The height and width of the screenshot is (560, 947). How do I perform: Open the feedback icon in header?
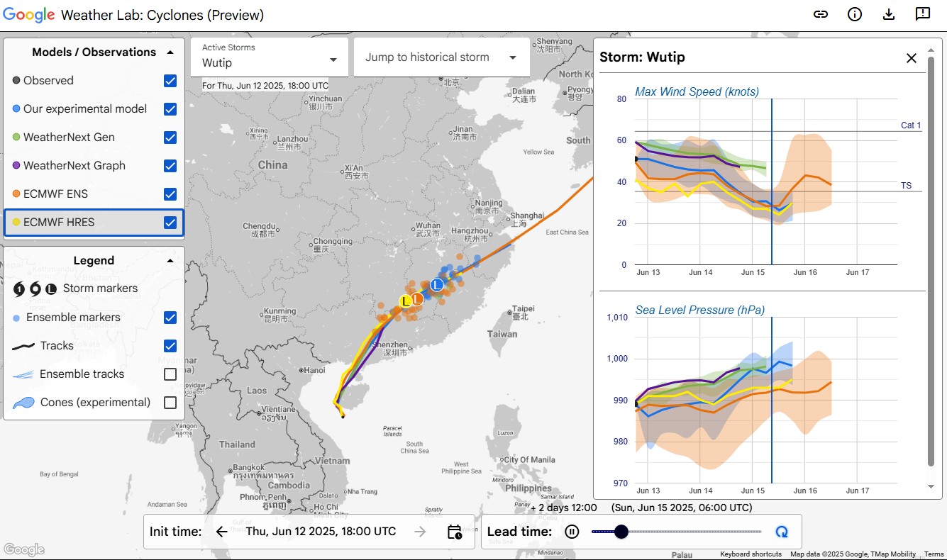pos(923,14)
